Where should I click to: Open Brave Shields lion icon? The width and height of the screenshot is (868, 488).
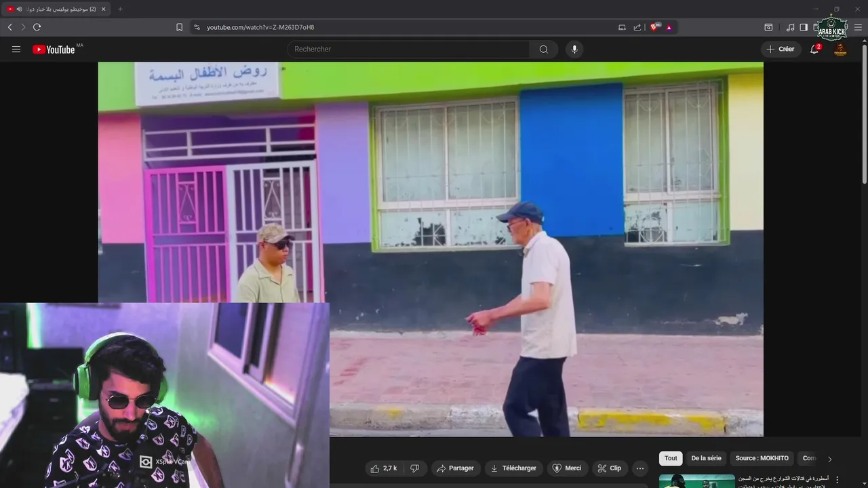click(654, 27)
